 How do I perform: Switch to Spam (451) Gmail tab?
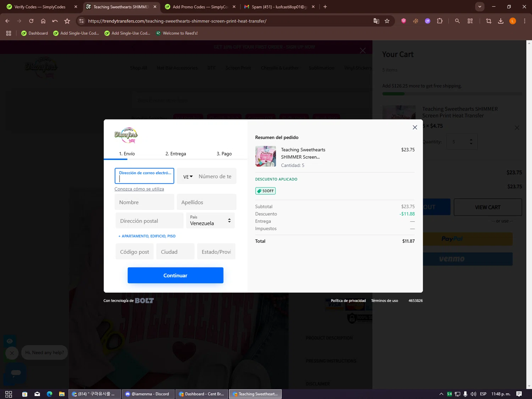click(279, 7)
